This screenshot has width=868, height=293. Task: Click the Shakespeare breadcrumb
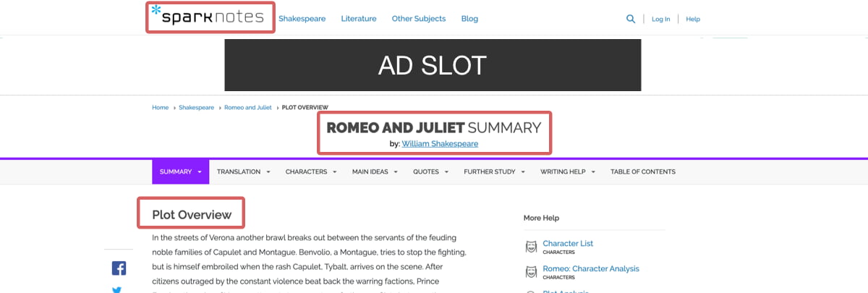point(197,107)
